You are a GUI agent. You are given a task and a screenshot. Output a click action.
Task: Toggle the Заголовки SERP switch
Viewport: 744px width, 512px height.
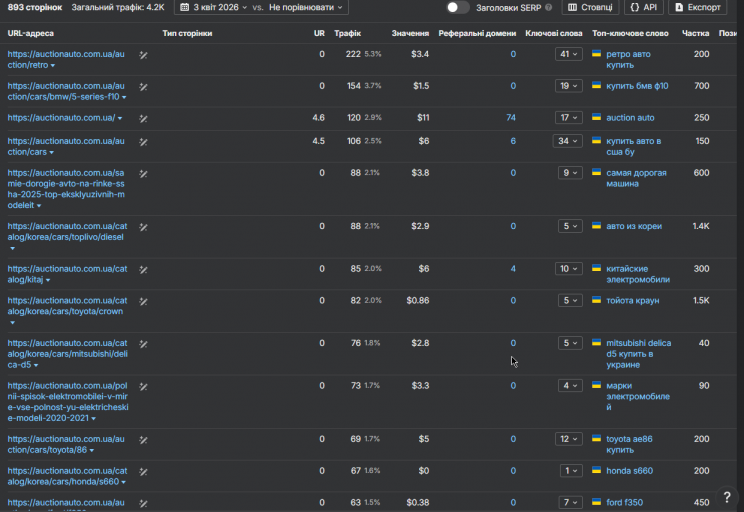pos(457,7)
